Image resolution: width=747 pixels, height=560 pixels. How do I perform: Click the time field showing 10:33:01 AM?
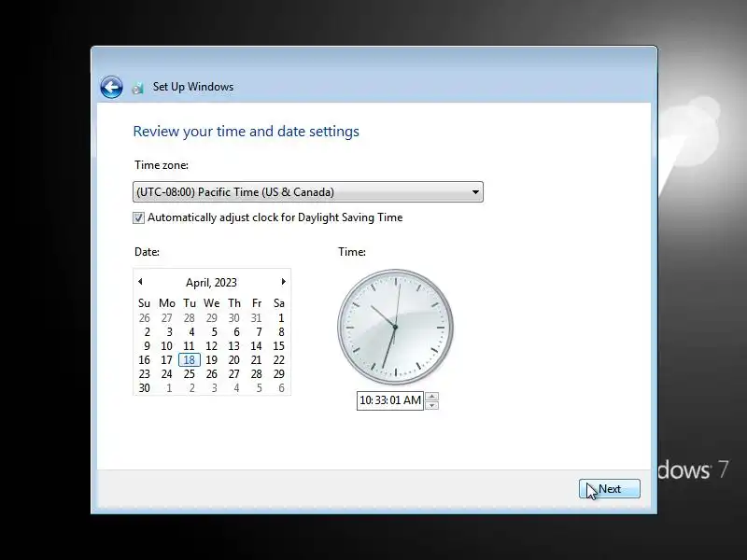[390, 400]
